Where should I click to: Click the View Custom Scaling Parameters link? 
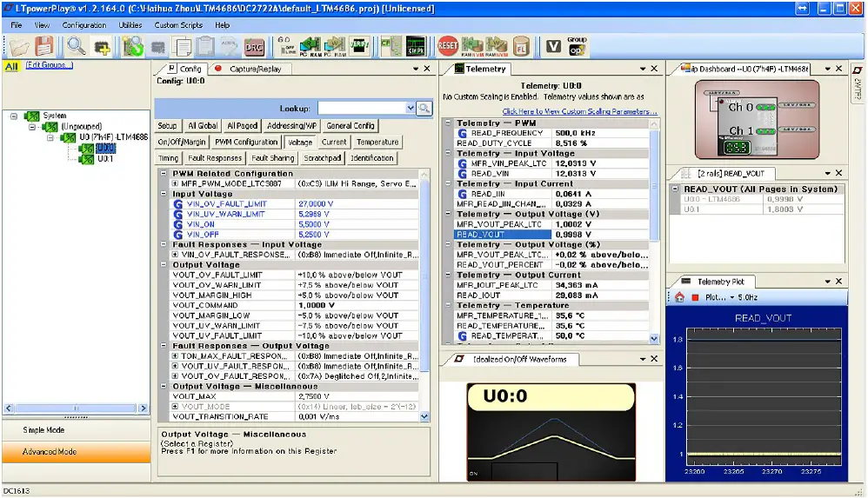coord(579,111)
